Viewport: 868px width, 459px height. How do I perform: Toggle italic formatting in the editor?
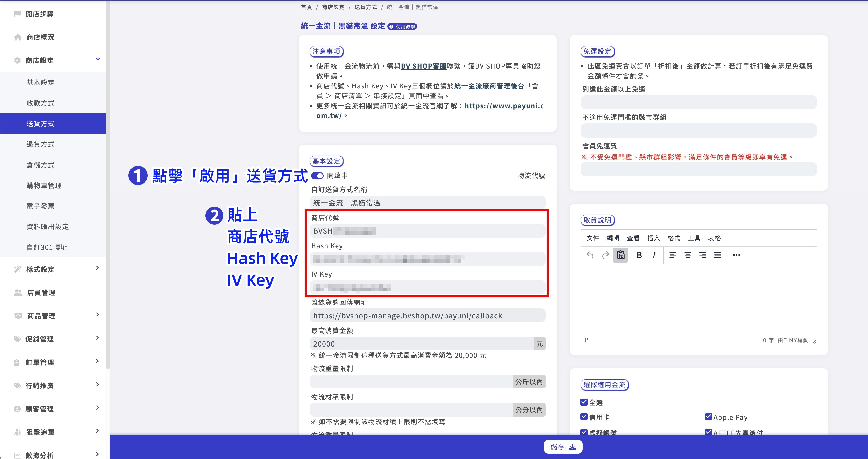654,255
